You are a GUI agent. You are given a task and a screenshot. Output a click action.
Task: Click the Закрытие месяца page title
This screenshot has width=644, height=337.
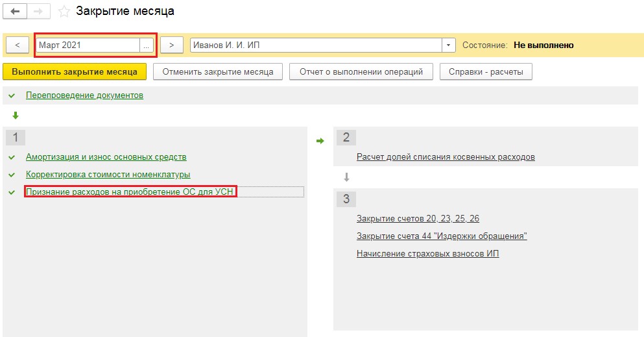pyautogui.click(x=125, y=11)
